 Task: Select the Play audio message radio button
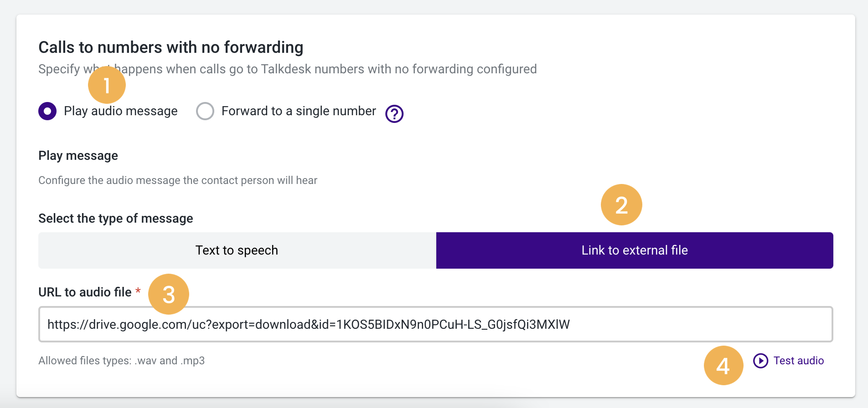pos(47,111)
